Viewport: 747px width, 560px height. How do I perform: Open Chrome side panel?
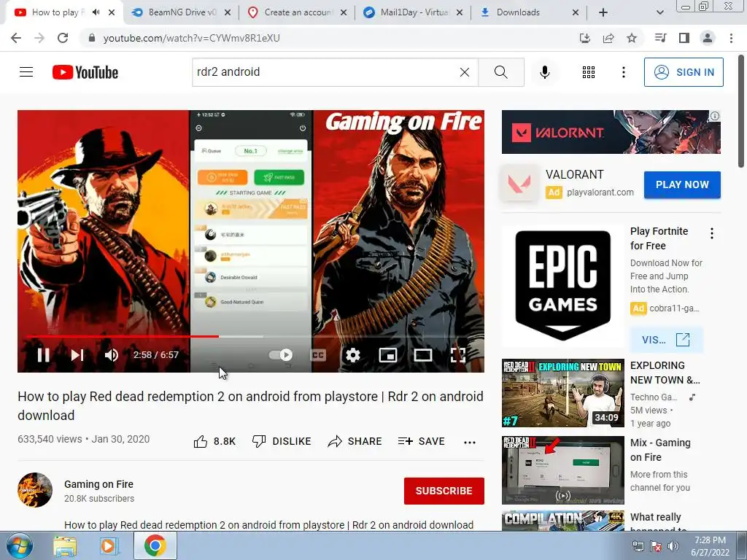click(x=684, y=38)
